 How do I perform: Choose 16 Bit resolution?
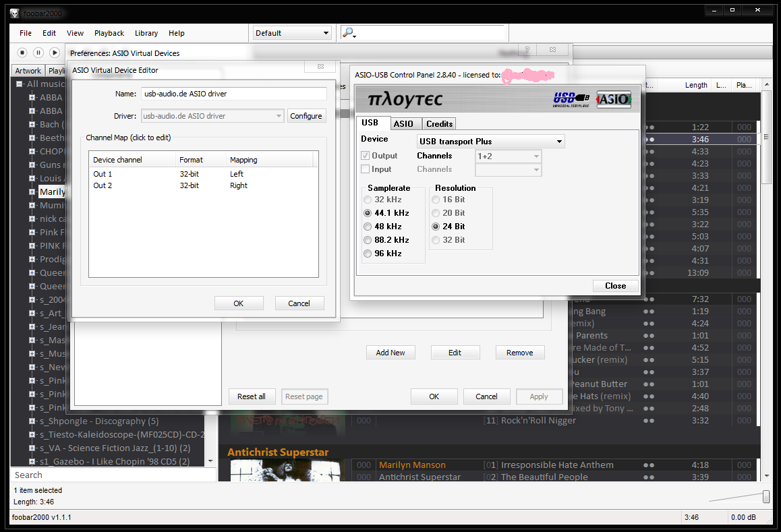point(436,200)
